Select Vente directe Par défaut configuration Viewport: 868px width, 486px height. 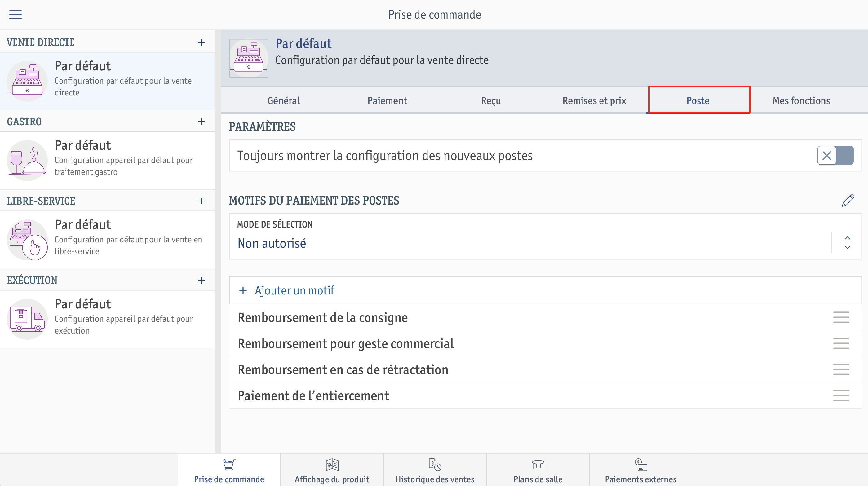pos(108,81)
